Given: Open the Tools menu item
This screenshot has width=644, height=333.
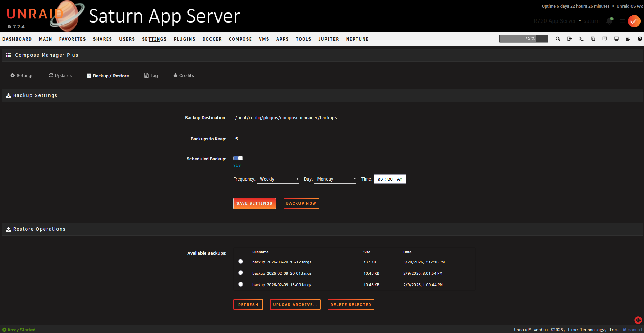Looking at the screenshot, I should (x=304, y=39).
